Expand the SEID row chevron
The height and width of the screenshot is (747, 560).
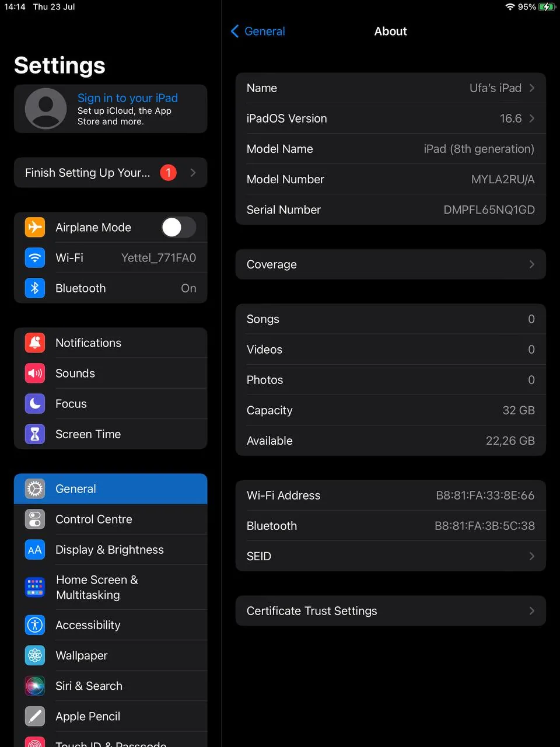tap(531, 556)
